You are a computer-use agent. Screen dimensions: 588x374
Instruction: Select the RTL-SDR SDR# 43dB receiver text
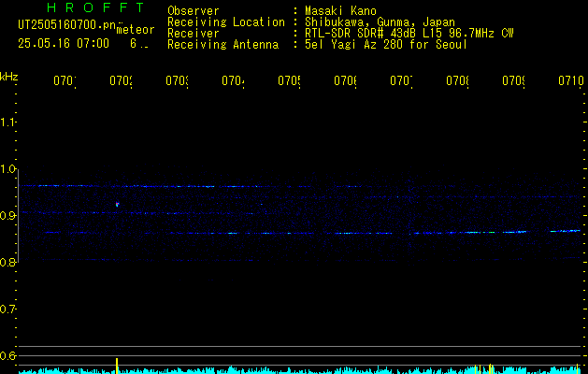click(x=409, y=34)
